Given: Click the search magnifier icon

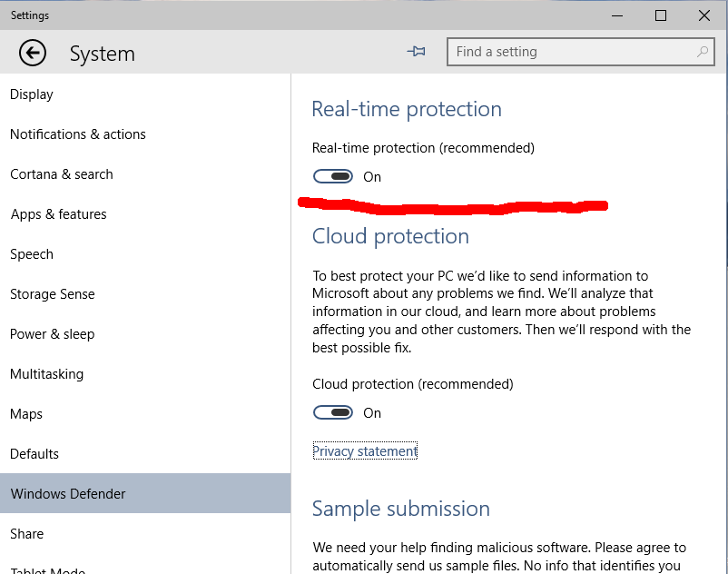Looking at the screenshot, I should coord(703,52).
